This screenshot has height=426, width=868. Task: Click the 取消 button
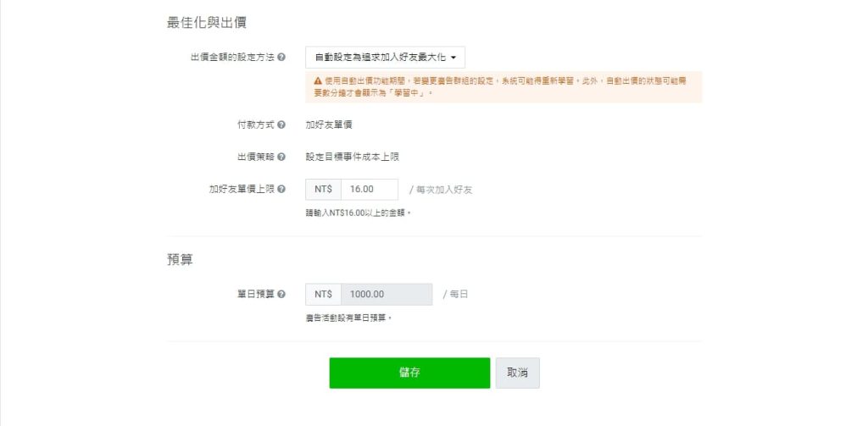tap(517, 373)
